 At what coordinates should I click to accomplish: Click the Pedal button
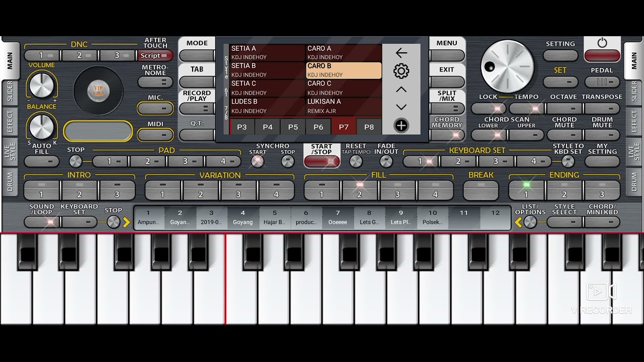pyautogui.click(x=602, y=82)
